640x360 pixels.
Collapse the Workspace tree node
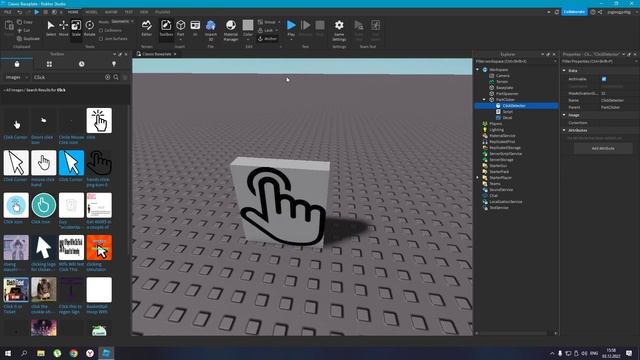pos(478,70)
